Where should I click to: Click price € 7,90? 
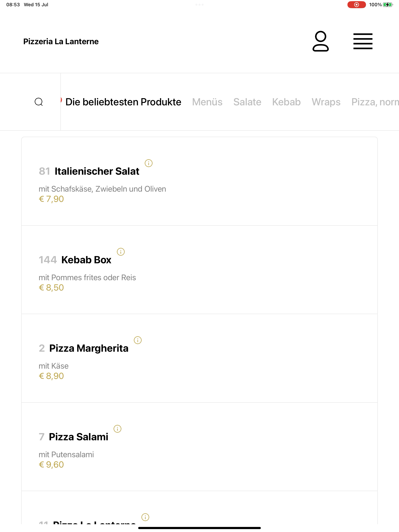[51, 199]
